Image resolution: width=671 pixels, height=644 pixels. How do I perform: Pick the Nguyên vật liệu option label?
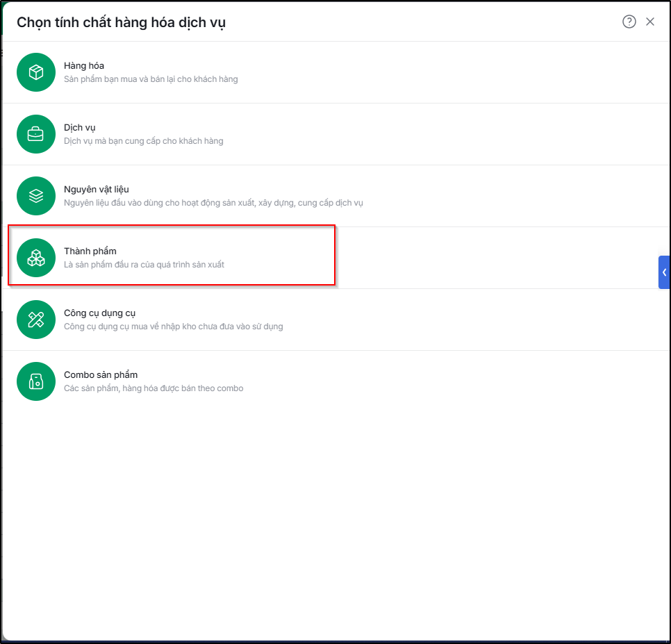pyautogui.click(x=97, y=189)
